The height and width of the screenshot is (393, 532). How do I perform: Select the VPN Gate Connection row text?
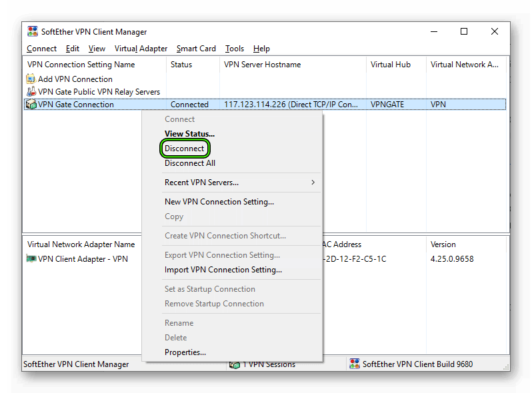[x=75, y=105]
